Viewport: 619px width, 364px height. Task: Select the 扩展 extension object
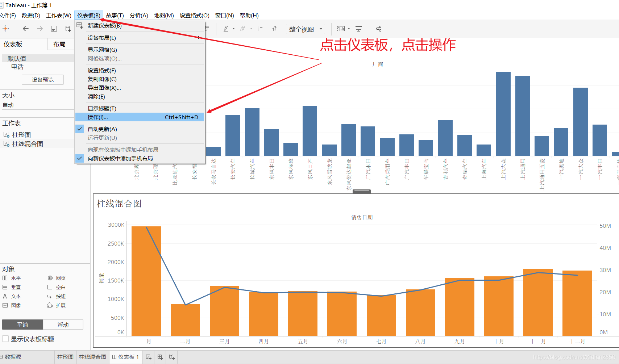pyautogui.click(x=57, y=305)
